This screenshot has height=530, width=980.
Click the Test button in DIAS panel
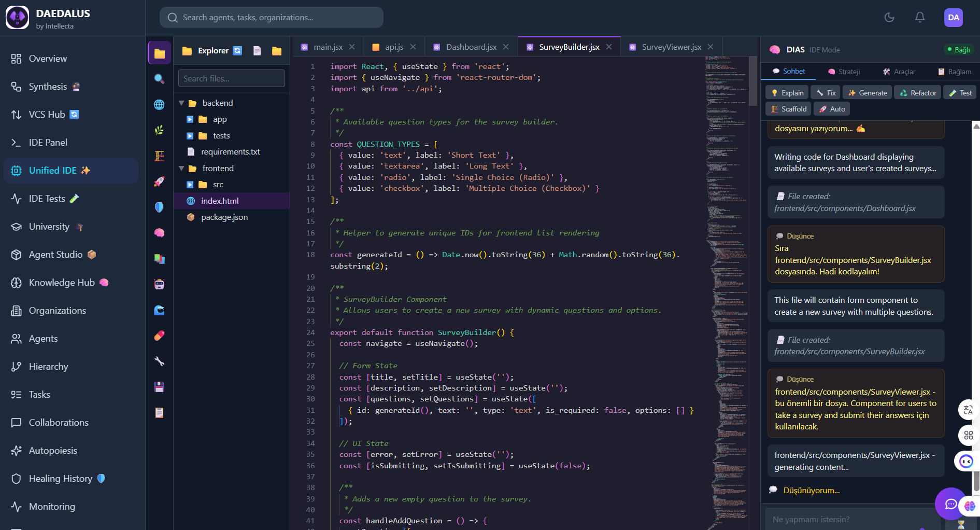coord(960,93)
